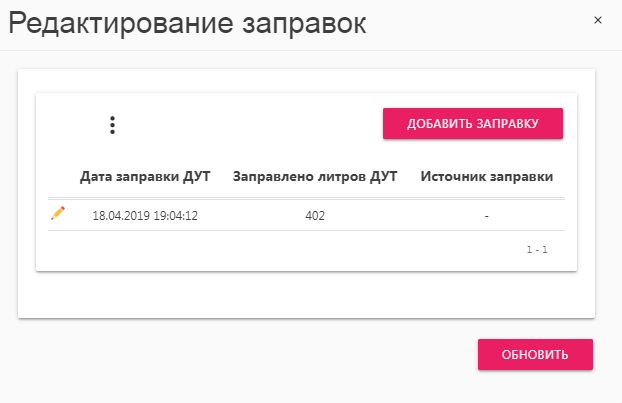
Task: Click the 1 - 1 pagination indicator
Action: coord(537,249)
